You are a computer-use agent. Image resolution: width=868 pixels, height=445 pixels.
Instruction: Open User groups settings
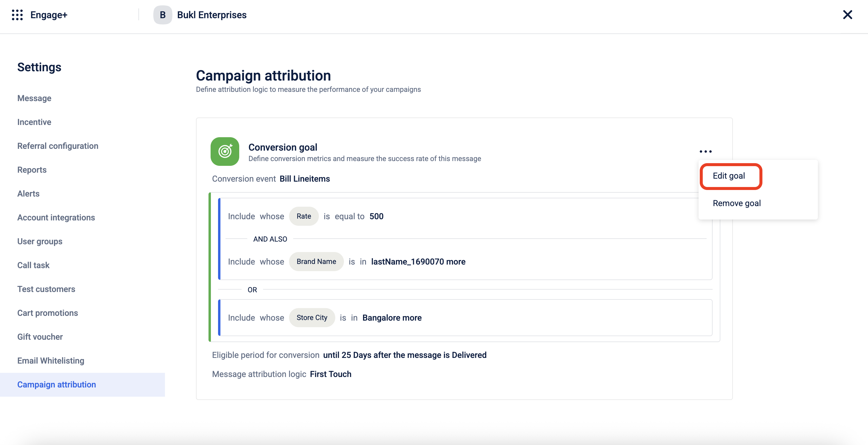(40, 241)
